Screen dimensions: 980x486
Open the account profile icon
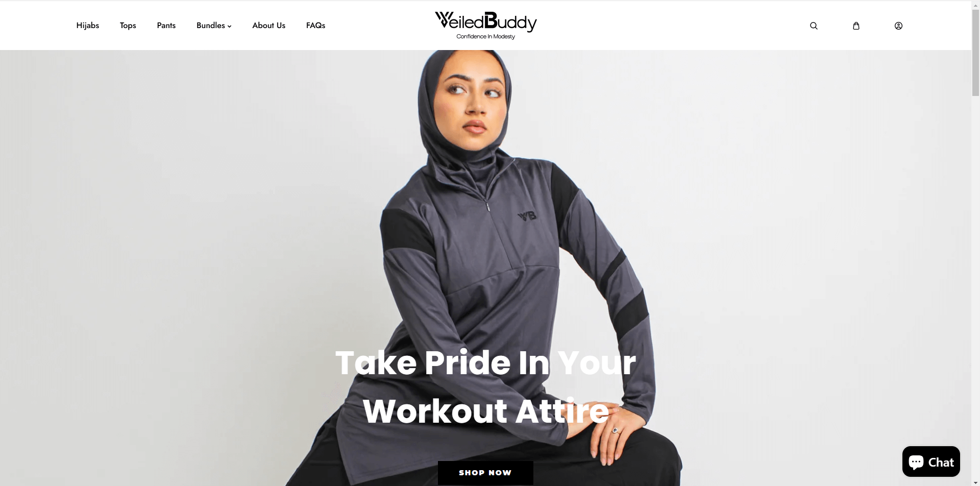pos(898,26)
